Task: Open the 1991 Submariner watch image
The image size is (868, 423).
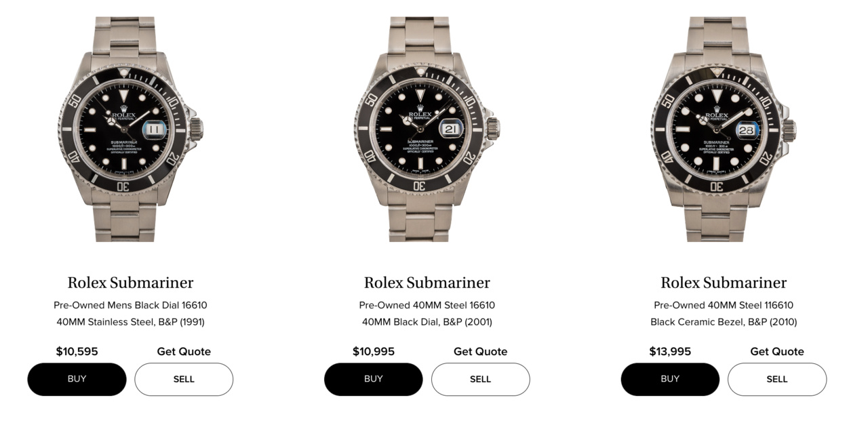Action: [130, 129]
